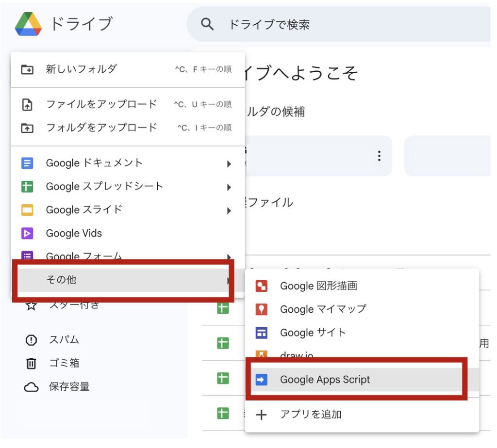This screenshot has width=497, height=448.
Task: Expand Google ドキュメント submenu arrow
Action: 229,164
